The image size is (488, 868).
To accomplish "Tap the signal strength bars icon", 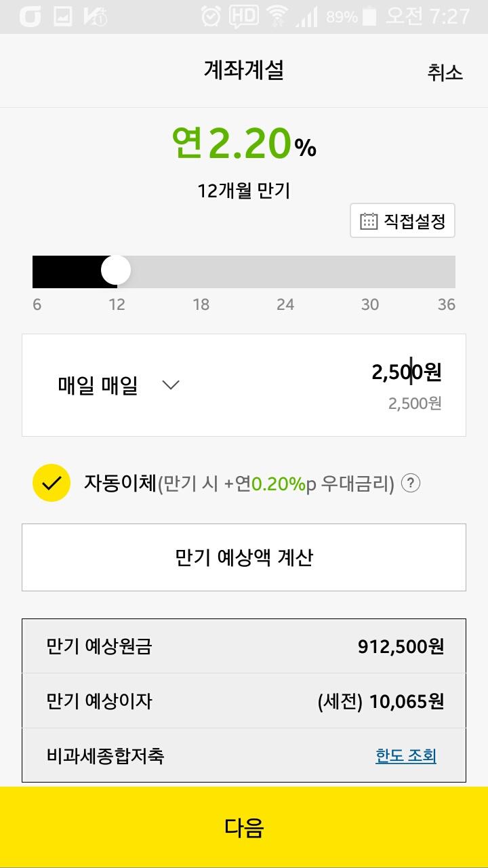I will click(306, 16).
